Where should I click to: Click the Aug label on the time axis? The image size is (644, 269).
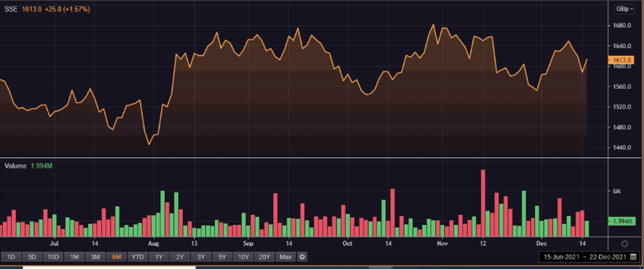[153, 243]
